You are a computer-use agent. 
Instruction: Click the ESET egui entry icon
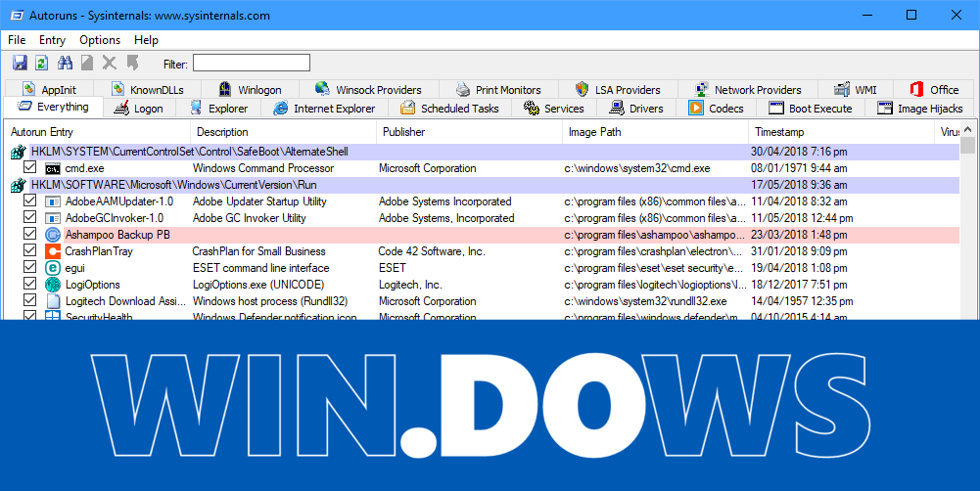pos(53,268)
